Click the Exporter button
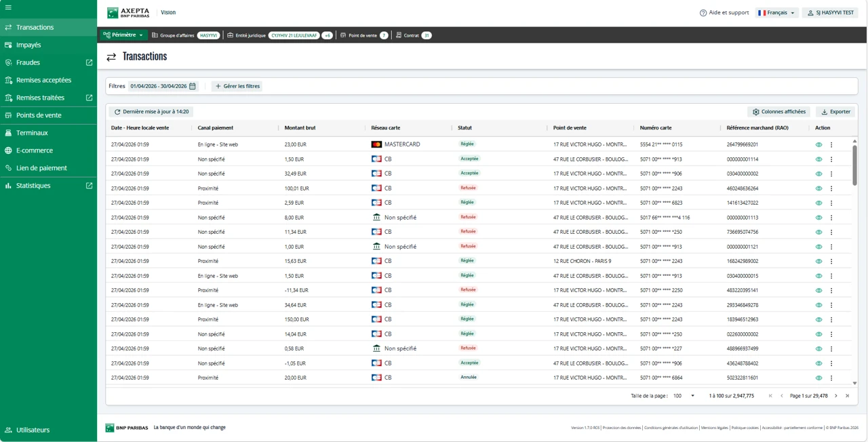 coord(835,112)
